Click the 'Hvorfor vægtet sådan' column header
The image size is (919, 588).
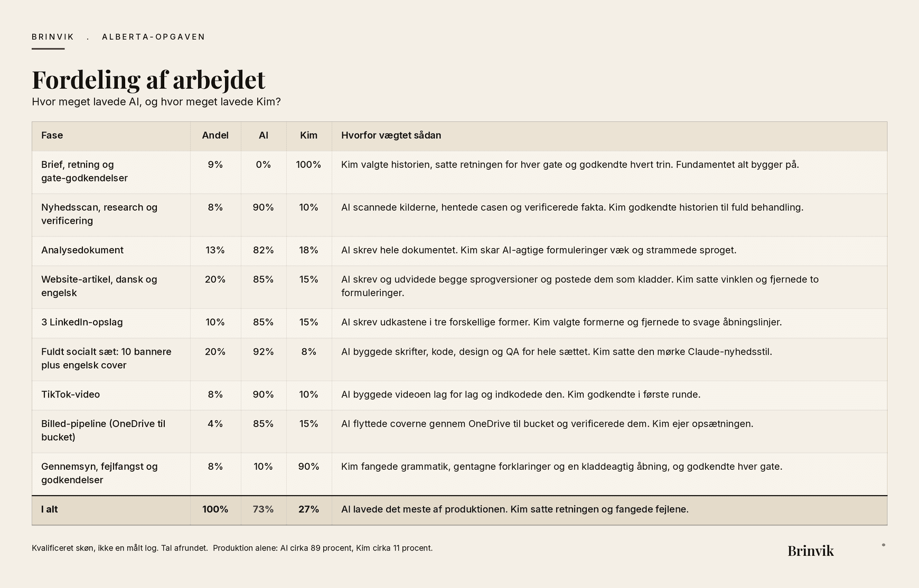[x=391, y=135]
